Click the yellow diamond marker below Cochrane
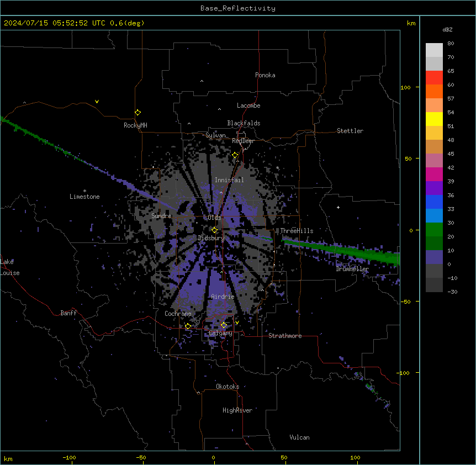Screen dimensions: 476x465 tap(188, 326)
